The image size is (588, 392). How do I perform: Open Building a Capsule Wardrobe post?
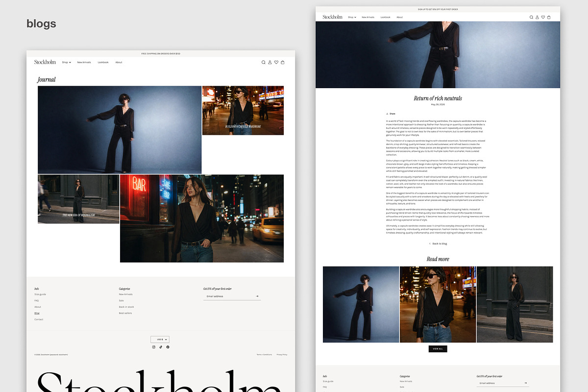pyautogui.click(x=243, y=110)
